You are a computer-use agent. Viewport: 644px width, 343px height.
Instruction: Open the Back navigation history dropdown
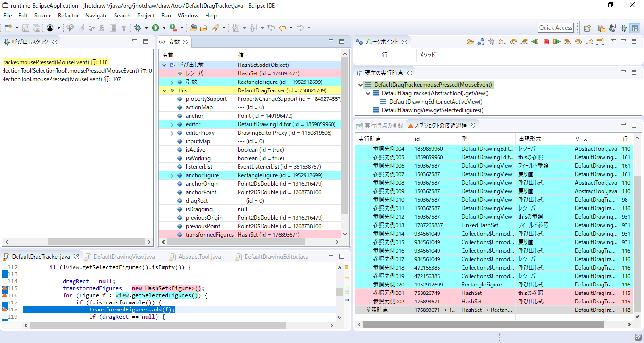[x=291, y=28]
